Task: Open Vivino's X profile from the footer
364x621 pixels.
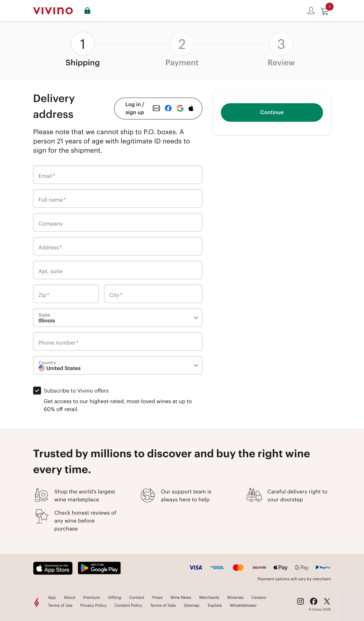Action: (x=327, y=601)
